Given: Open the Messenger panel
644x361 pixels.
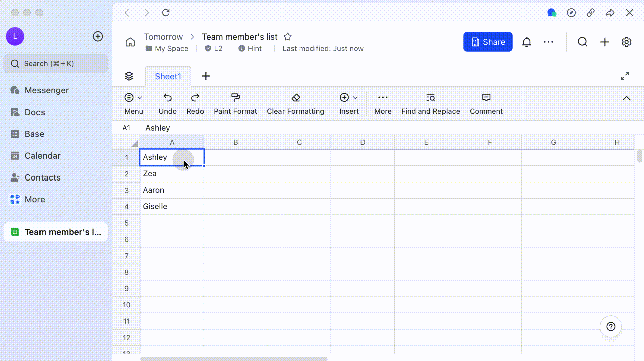Looking at the screenshot, I should point(46,90).
